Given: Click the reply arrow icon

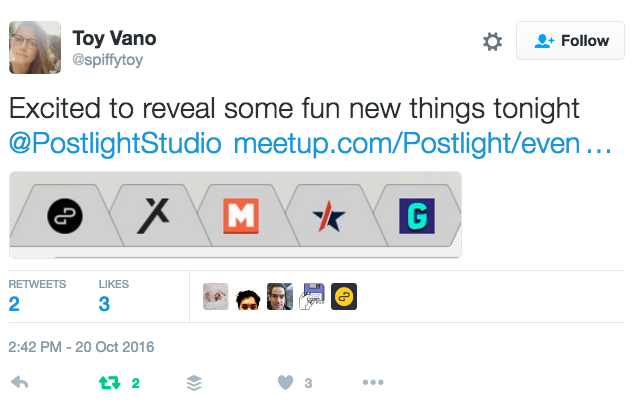Looking at the screenshot, I should pos(18,382).
